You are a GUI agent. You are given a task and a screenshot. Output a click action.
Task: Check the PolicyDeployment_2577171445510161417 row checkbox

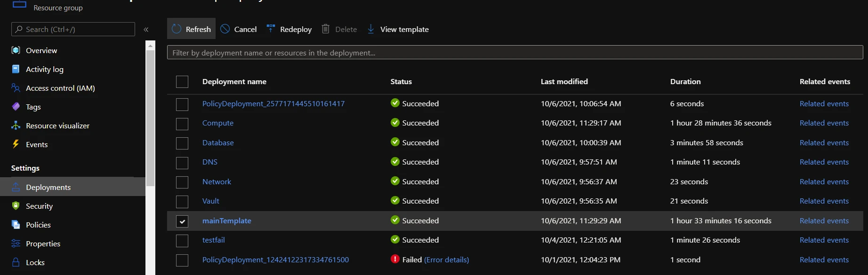pyautogui.click(x=182, y=104)
